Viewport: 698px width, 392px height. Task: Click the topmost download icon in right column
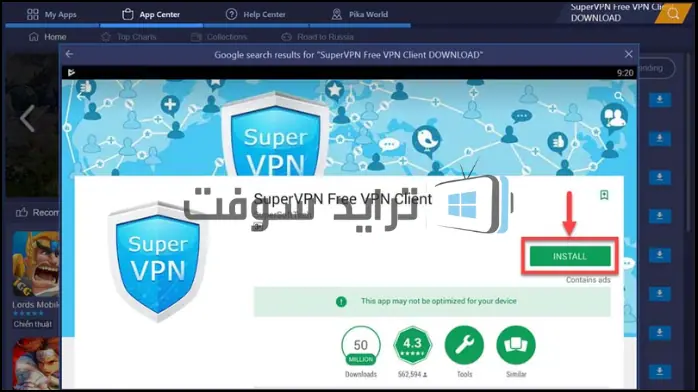(x=660, y=100)
